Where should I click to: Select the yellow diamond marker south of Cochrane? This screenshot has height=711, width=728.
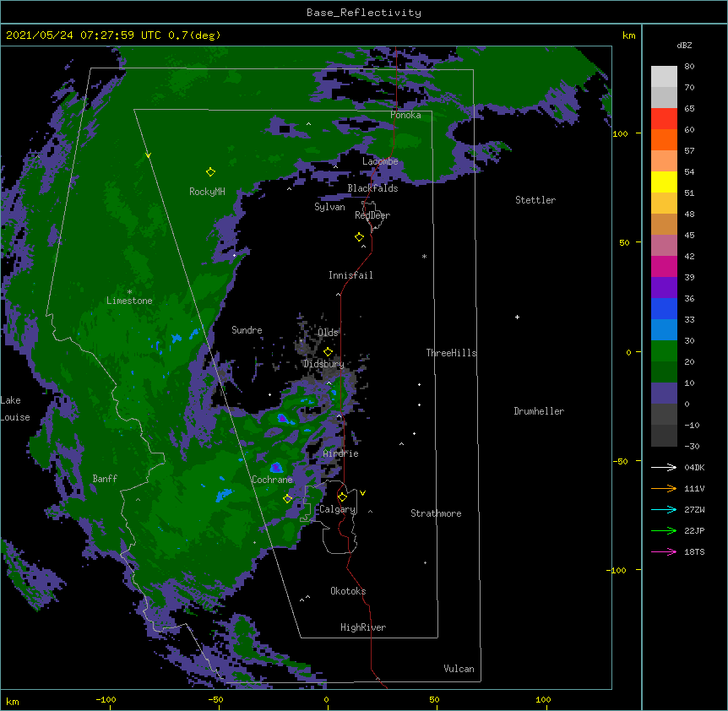[287, 498]
